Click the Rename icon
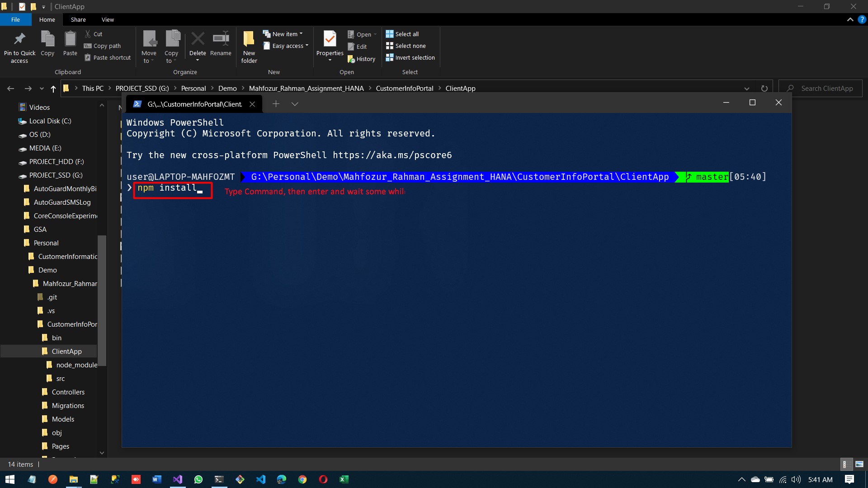868x488 pixels. click(221, 39)
